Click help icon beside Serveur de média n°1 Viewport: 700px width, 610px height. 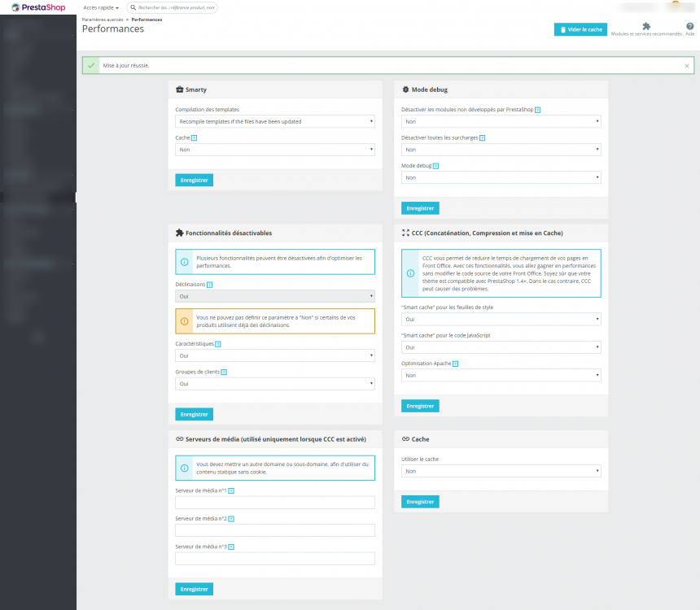click(x=231, y=491)
